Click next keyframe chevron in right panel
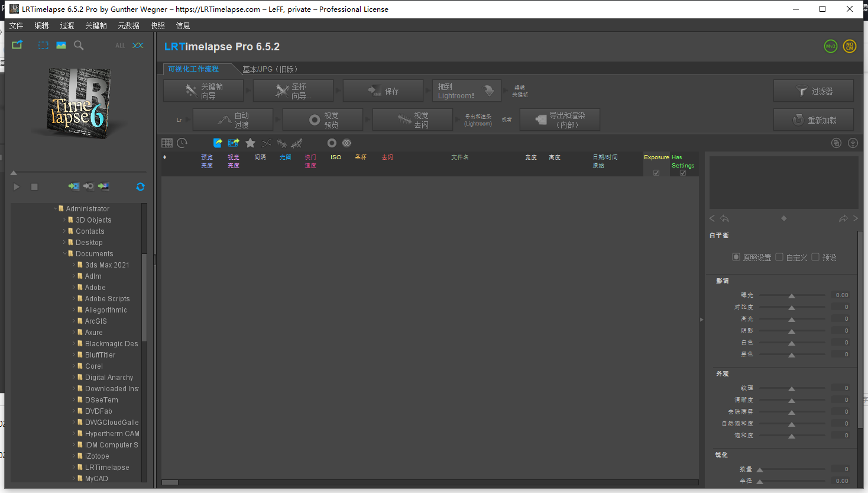The height and width of the screenshot is (493, 868). (x=856, y=218)
